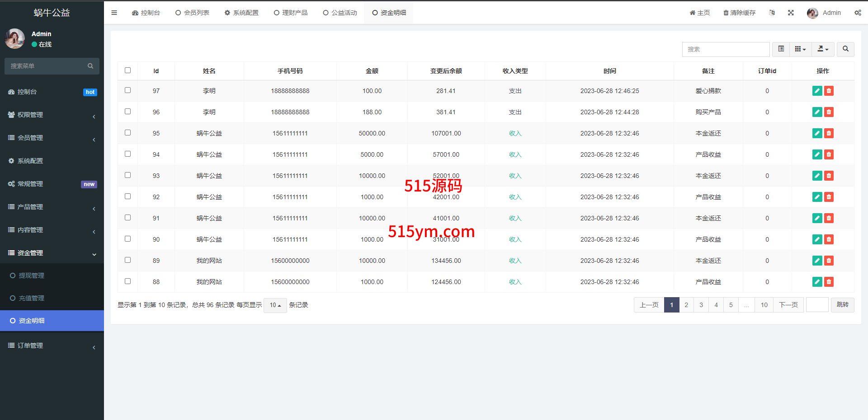The height and width of the screenshot is (420, 868).
Task: Open settings gears icon at top right
Action: [858, 13]
